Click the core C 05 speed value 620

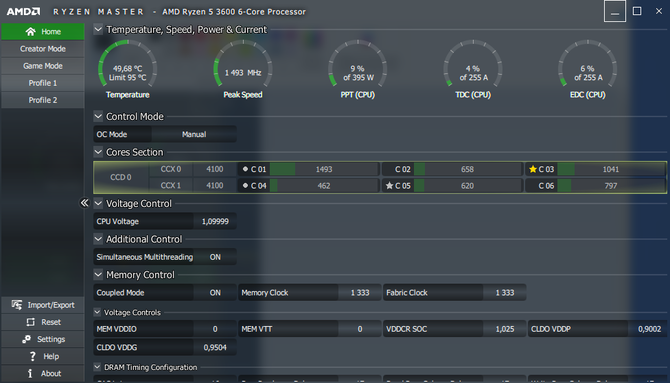(467, 186)
